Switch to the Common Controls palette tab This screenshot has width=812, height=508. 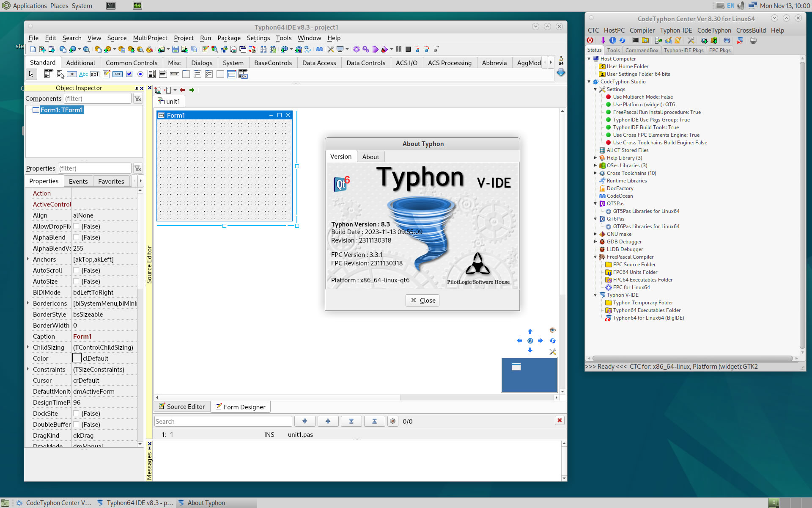(x=132, y=63)
